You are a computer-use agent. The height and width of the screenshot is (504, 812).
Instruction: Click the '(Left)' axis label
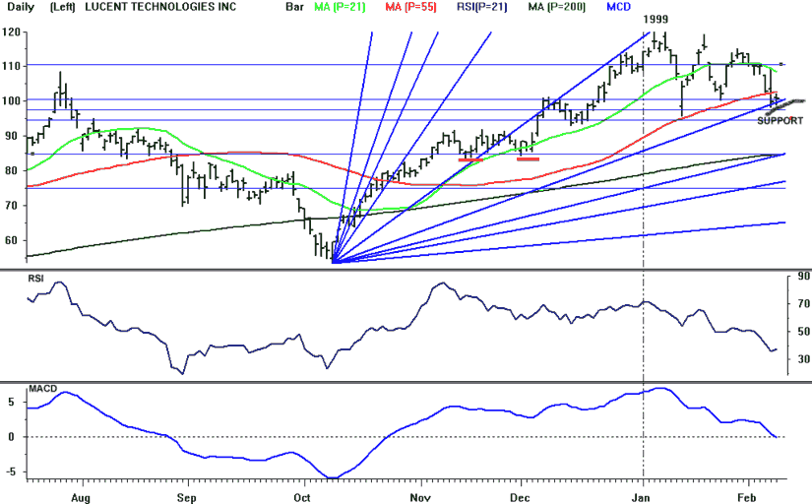63,7
